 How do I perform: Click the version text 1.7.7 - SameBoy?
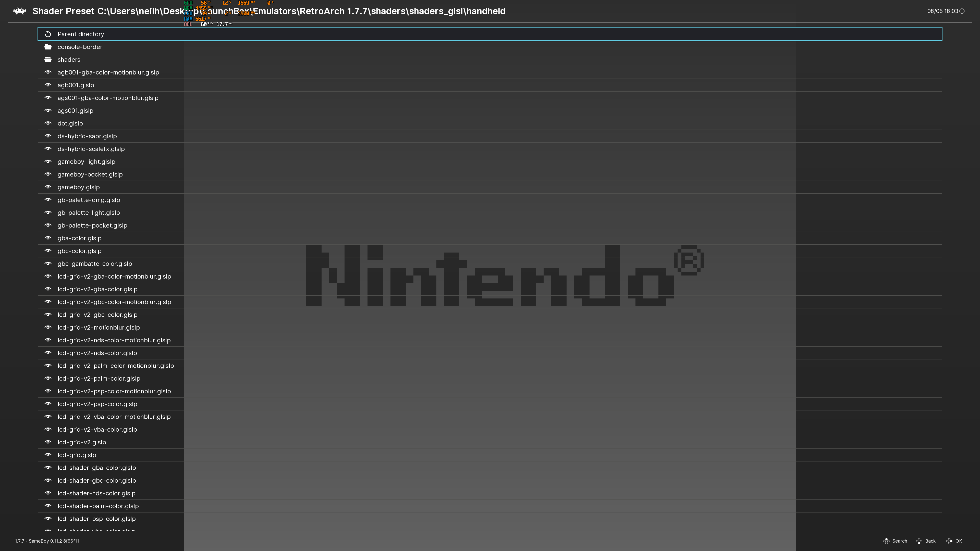[47, 541]
